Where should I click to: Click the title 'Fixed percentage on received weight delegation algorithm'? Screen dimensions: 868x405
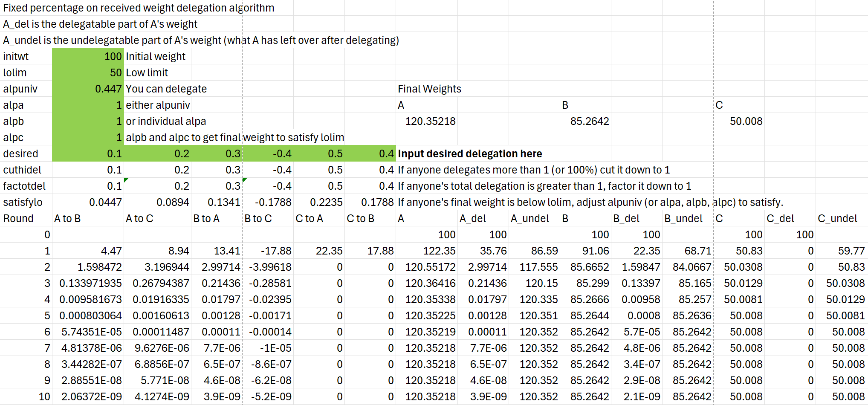(x=139, y=8)
